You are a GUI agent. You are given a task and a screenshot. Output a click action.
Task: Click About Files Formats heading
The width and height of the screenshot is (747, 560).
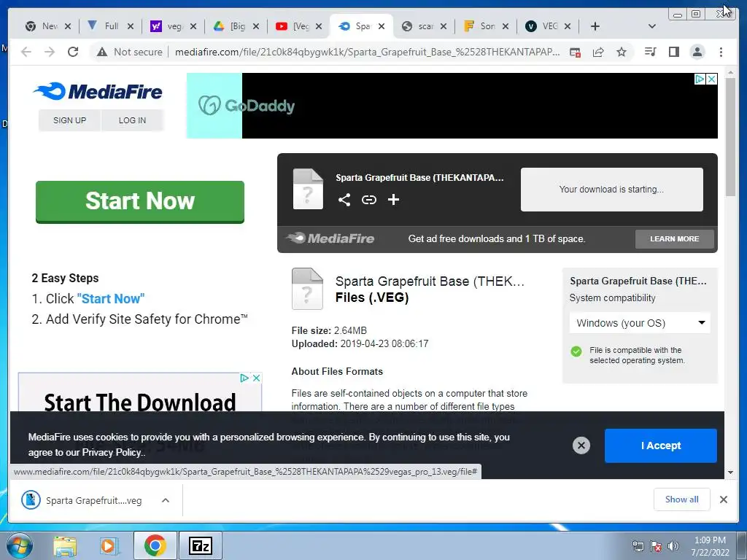click(337, 371)
